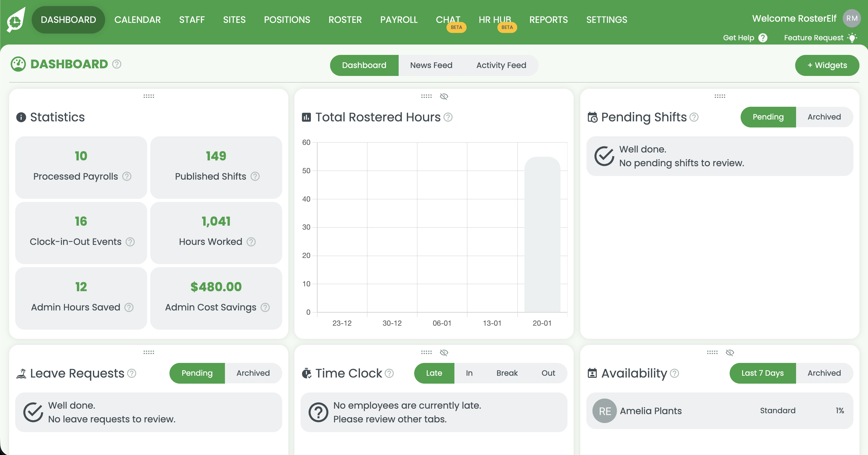Click help icon beside Processed Payrolls
The image size is (868, 455).
pyautogui.click(x=127, y=176)
